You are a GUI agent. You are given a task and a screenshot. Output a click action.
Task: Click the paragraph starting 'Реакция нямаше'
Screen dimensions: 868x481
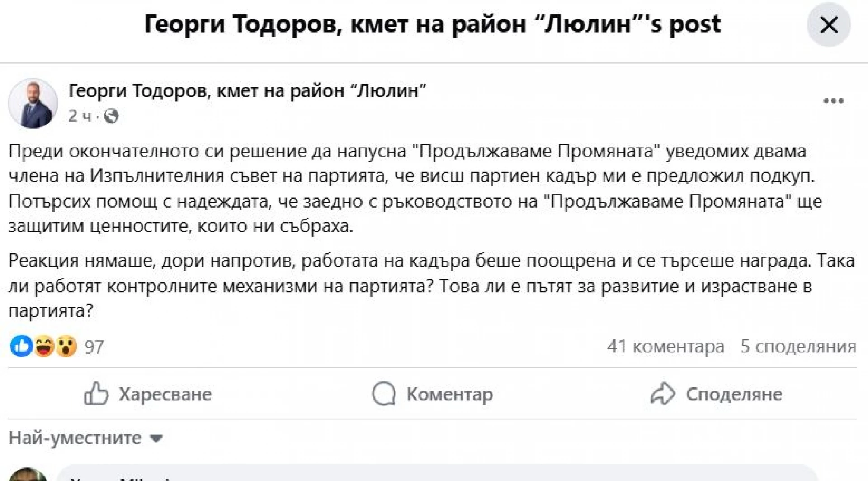tap(432, 286)
